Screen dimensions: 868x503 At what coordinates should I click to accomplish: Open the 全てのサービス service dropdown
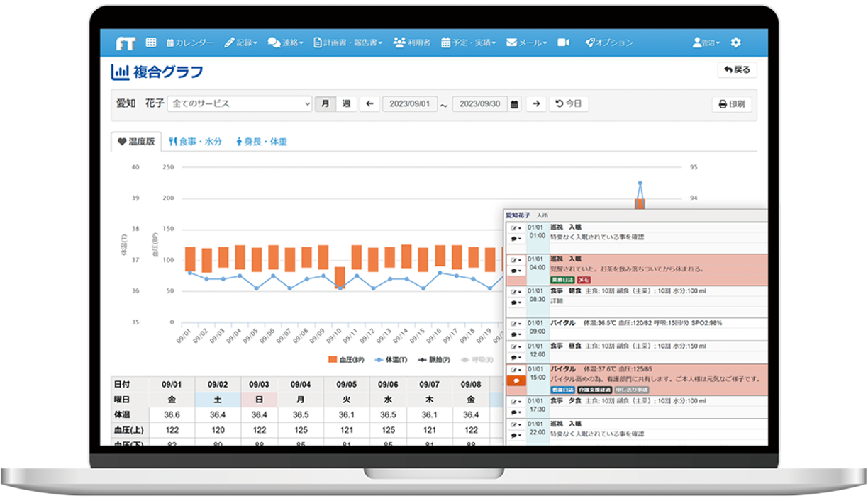tap(239, 103)
